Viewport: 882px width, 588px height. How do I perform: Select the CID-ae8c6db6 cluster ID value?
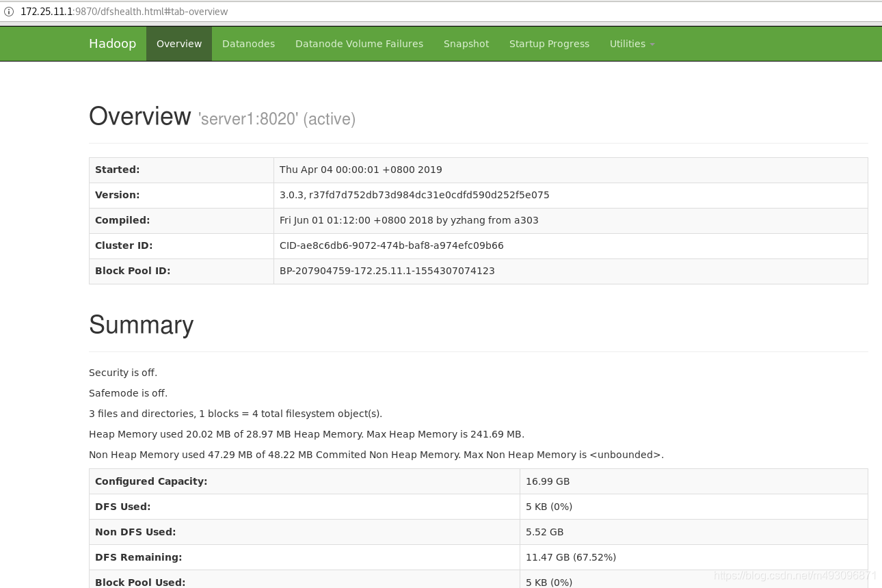point(391,245)
